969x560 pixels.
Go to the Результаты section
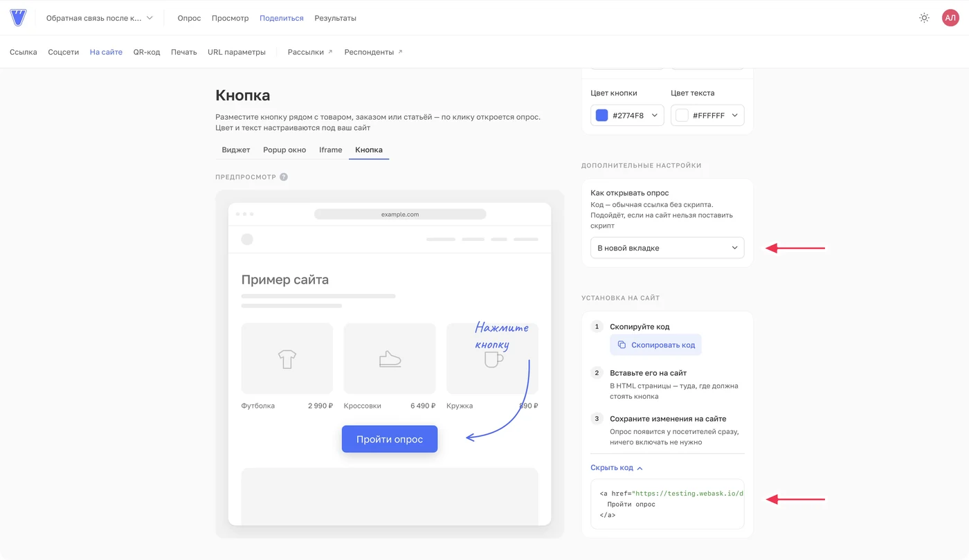pyautogui.click(x=336, y=18)
